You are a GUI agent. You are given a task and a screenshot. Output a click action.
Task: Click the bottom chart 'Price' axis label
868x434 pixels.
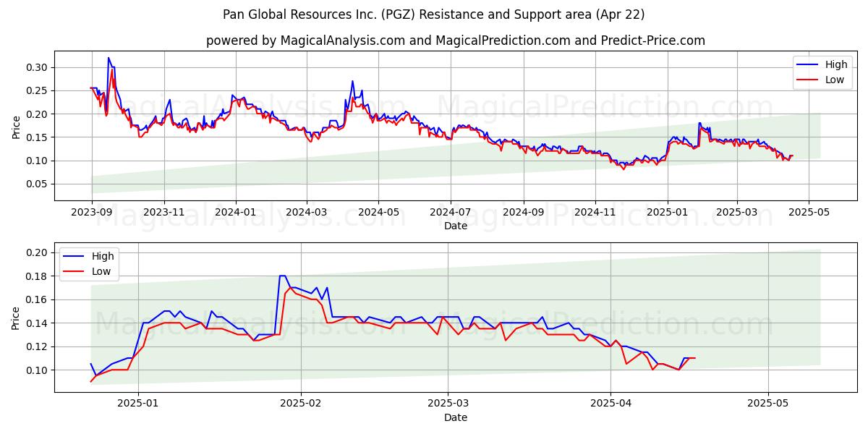point(17,317)
